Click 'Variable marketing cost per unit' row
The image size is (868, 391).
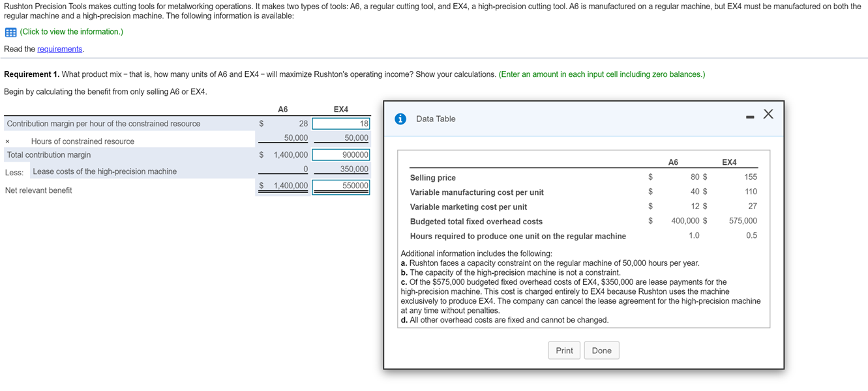click(468, 207)
